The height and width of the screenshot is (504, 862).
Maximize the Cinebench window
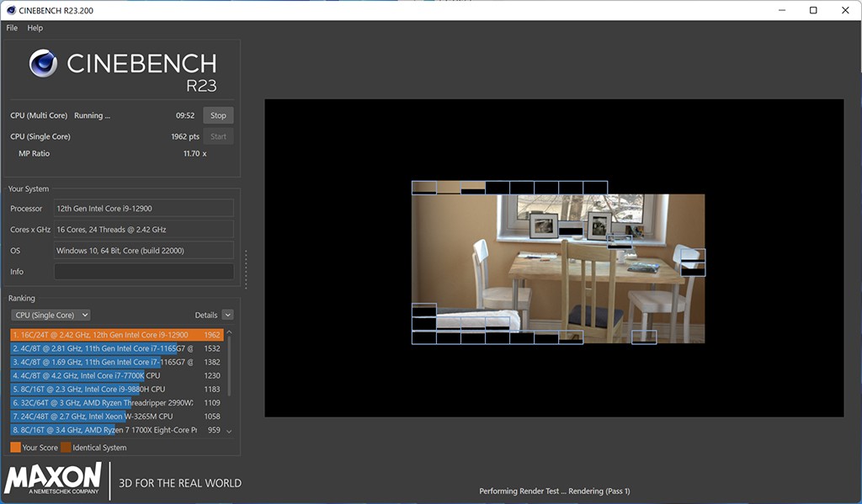click(813, 10)
